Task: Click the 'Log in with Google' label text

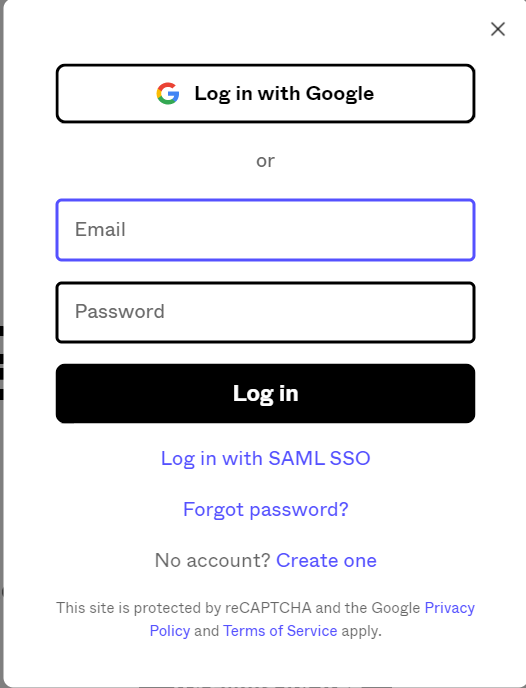Action: tap(284, 93)
